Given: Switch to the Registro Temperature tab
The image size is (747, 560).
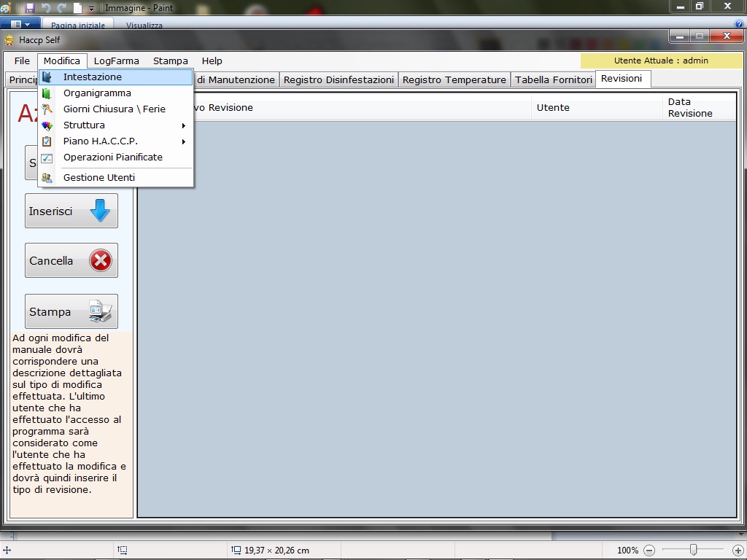Looking at the screenshot, I should 454,80.
